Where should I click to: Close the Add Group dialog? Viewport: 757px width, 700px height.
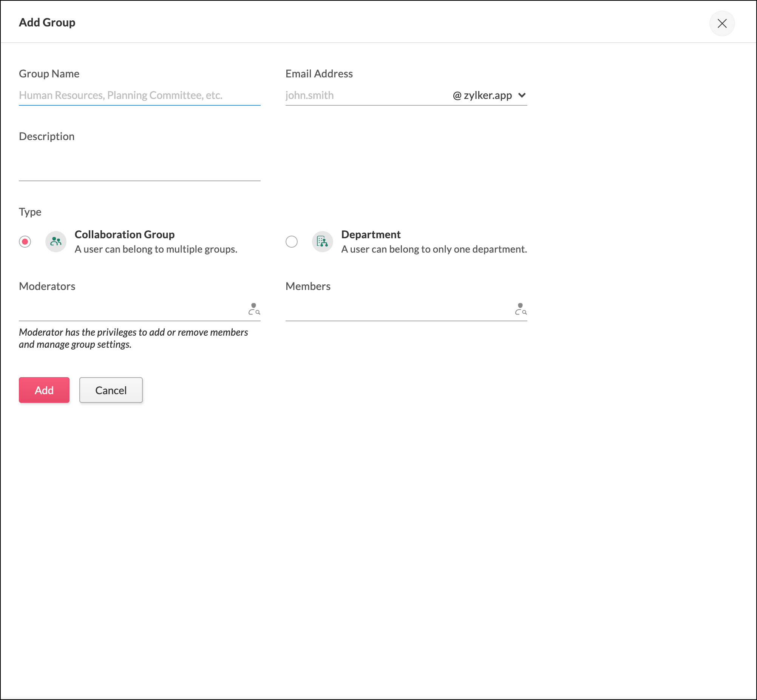click(722, 23)
